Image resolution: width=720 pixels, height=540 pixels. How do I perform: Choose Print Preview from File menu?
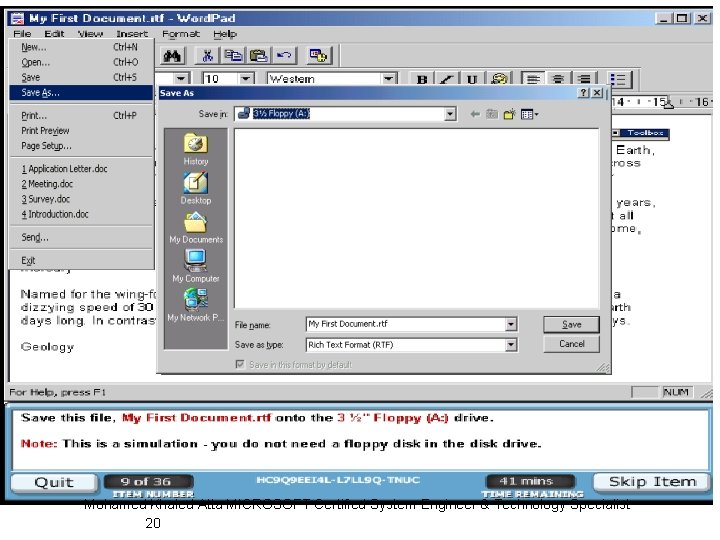pyautogui.click(x=81, y=131)
